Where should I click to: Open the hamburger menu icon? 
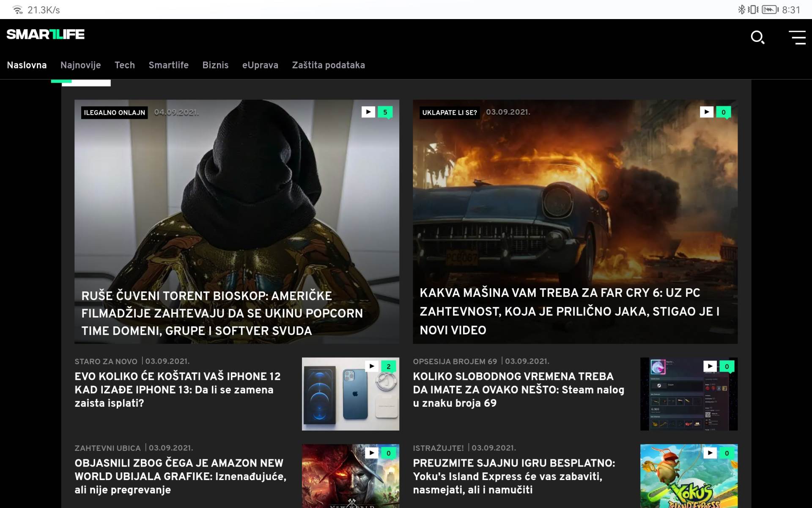point(797,37)
